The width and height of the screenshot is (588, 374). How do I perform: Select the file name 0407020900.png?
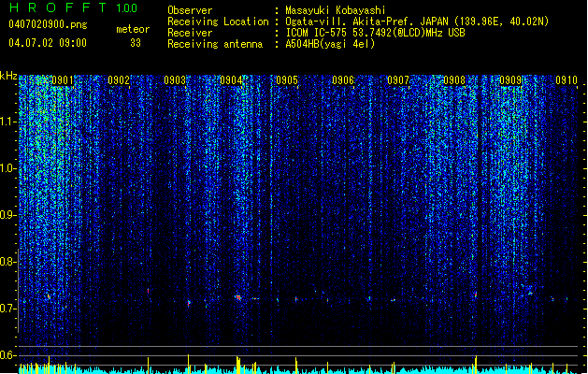pyautogui.click(x=48, y=24)
